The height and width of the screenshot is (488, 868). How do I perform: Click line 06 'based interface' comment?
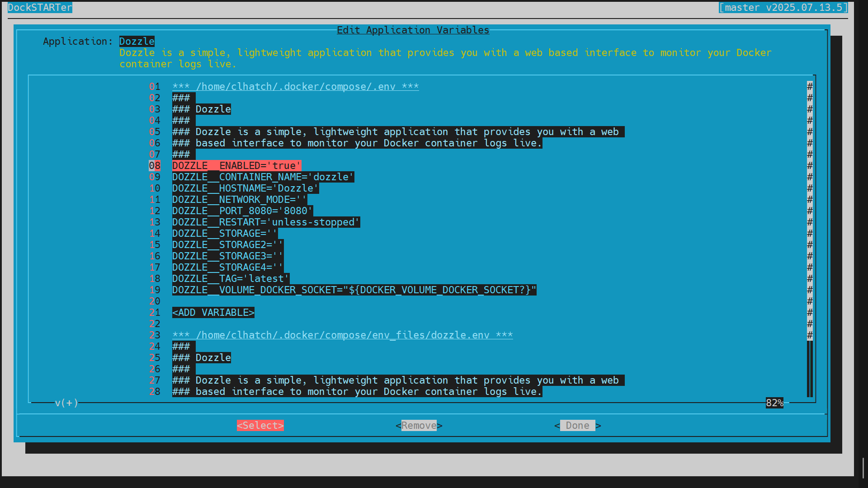coord(357,143)
